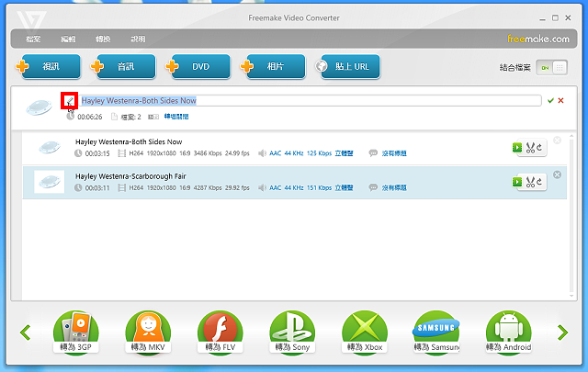Click the 檔案: 2 file count text

tap(130, 117)
